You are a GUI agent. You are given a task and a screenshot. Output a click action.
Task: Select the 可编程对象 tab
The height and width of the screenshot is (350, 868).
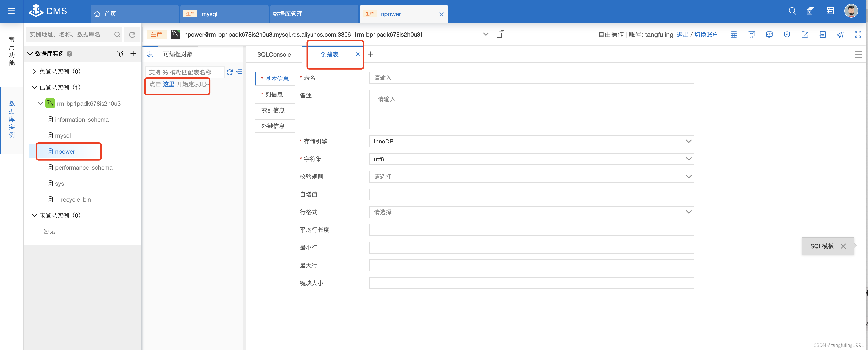coord(178,54)
